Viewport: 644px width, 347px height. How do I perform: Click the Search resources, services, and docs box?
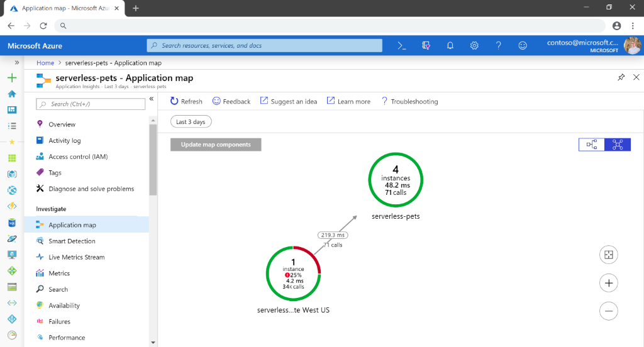point(265,46)
